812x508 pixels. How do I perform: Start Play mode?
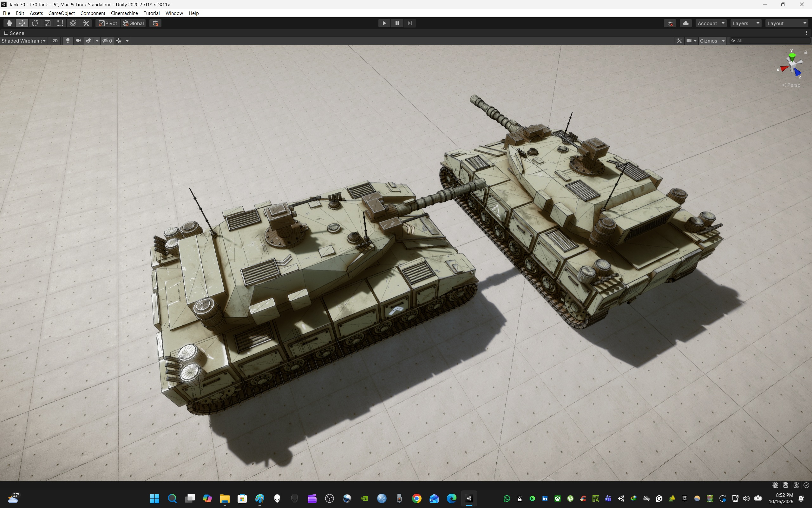tap(384, 23)
